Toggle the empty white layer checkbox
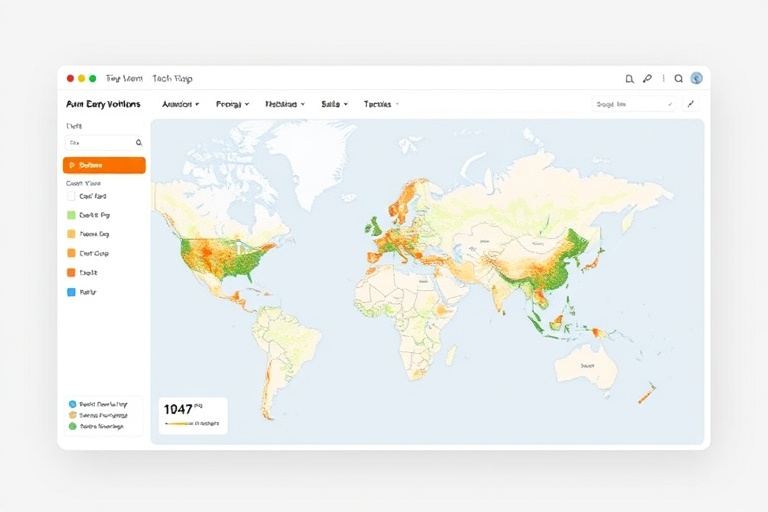The width and height of the screenshot is (768, 512). [71, 197]
